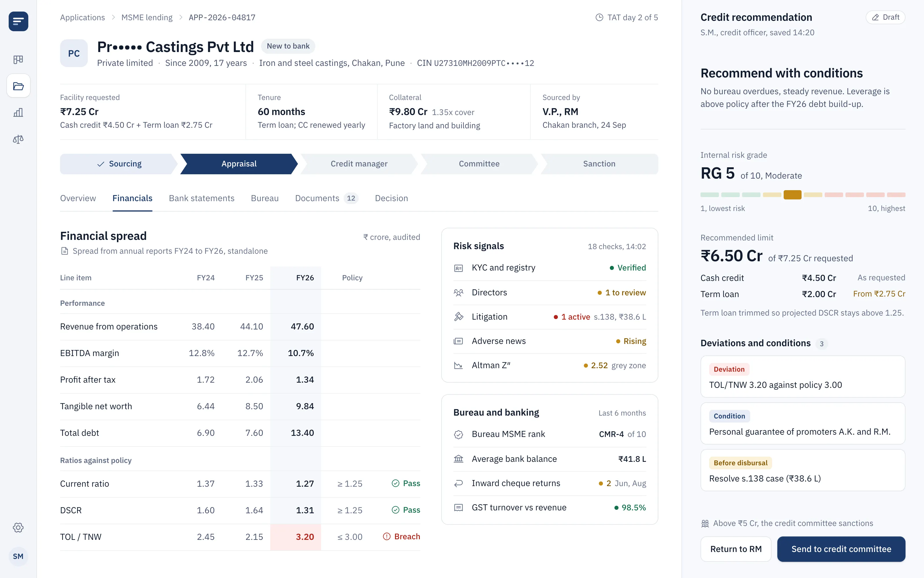Click the FY26 column header
The image size is (924, 578).
[x=305, y=278]
